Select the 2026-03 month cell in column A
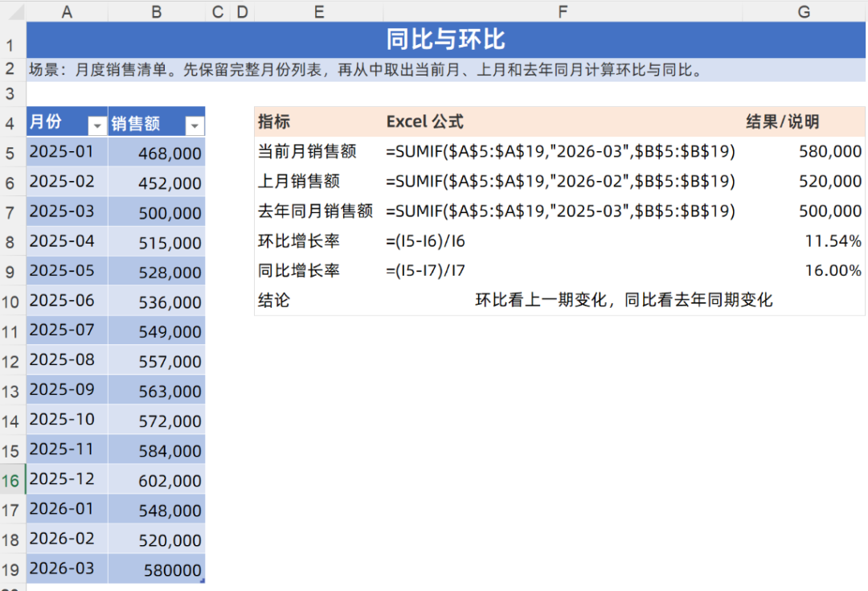This screenshot has height=591, width=868. pyautogui.click(x=67, y=568)
